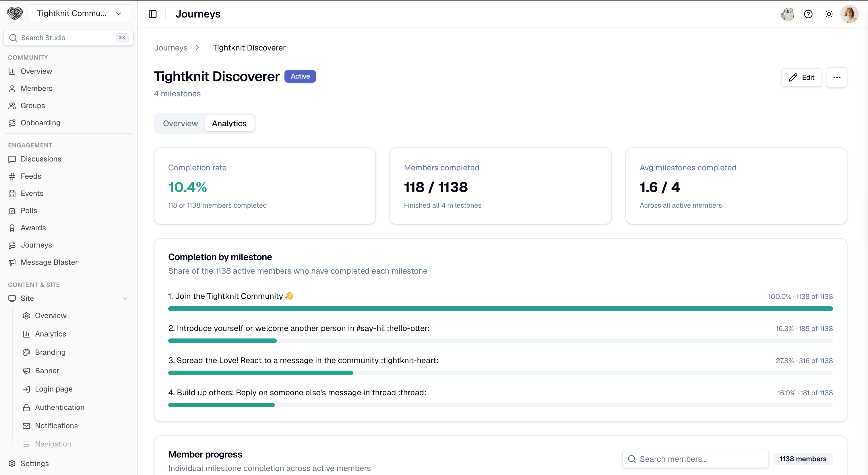
Task: Select the Analytics tab
Action: pyautogui.click(x=229, y=124)
